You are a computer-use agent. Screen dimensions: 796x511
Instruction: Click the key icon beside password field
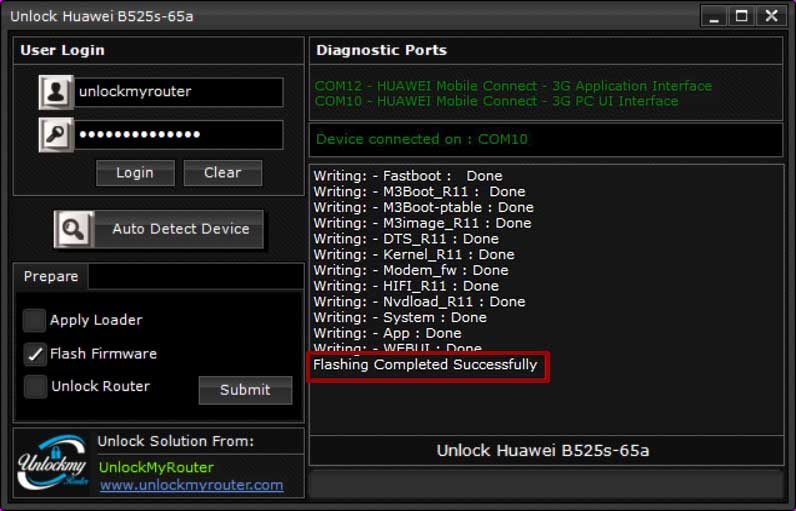[56, 134]
